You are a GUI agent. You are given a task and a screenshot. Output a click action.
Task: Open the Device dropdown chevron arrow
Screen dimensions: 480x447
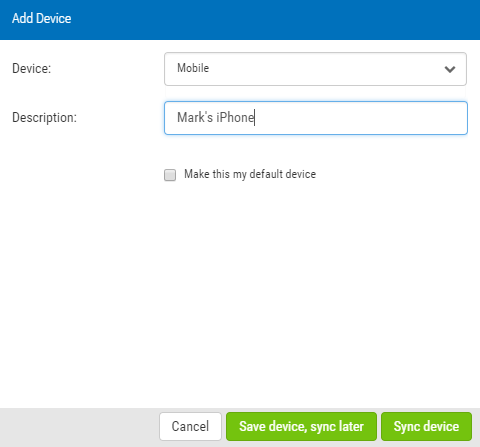tap(450, 69)
